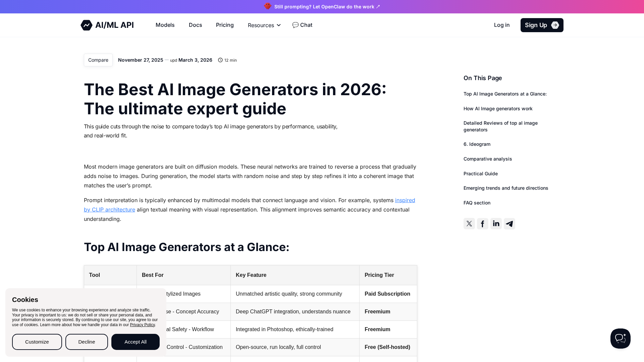Open the Models menu item

tap(165, 25)
